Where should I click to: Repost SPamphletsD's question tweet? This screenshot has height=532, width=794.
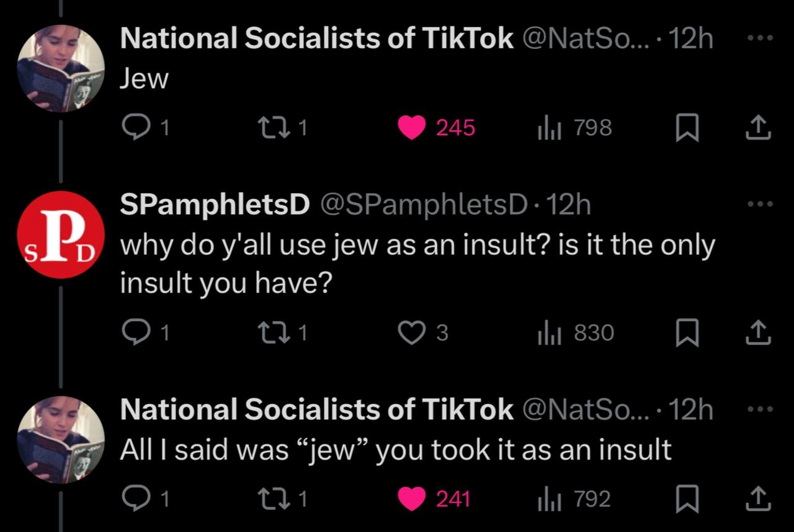(x=271, y=333)
